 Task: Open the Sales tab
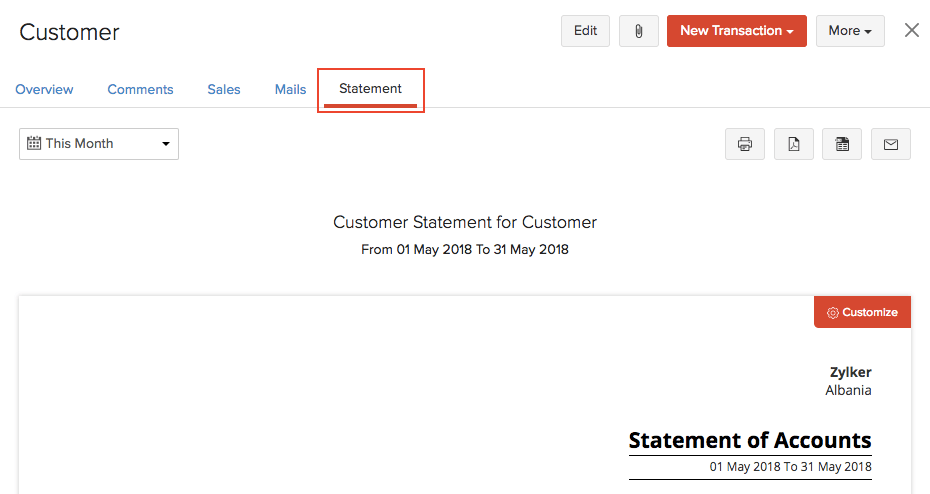[x=224, y=89]
